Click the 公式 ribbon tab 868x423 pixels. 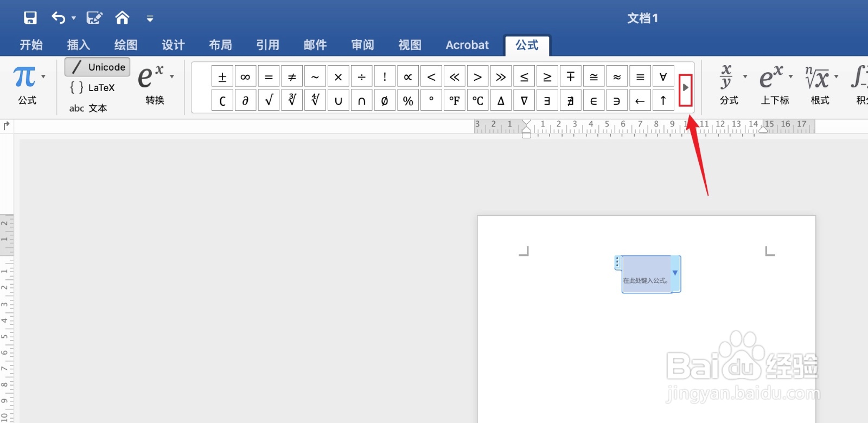tap(527, 46)
